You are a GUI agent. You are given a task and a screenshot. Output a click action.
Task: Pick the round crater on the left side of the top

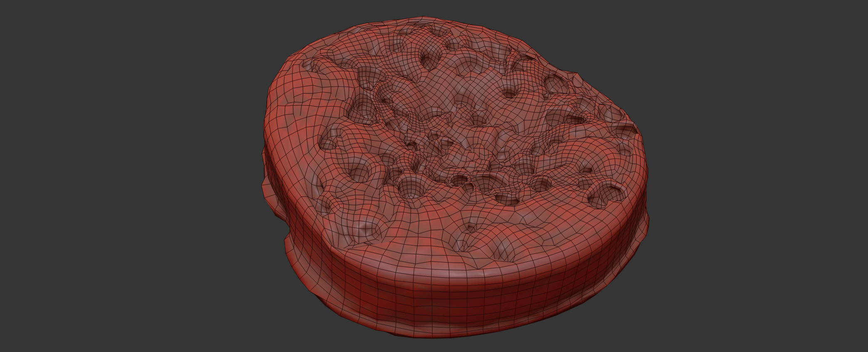(x=359, y=171)
